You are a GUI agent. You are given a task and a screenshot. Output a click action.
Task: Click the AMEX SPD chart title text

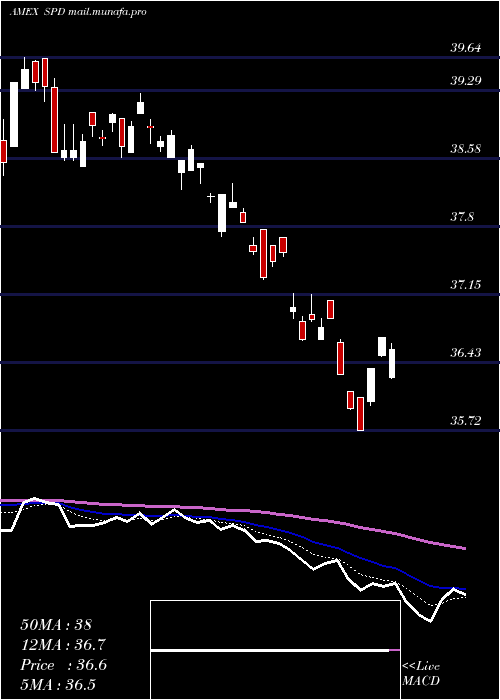tap(78, 12)
